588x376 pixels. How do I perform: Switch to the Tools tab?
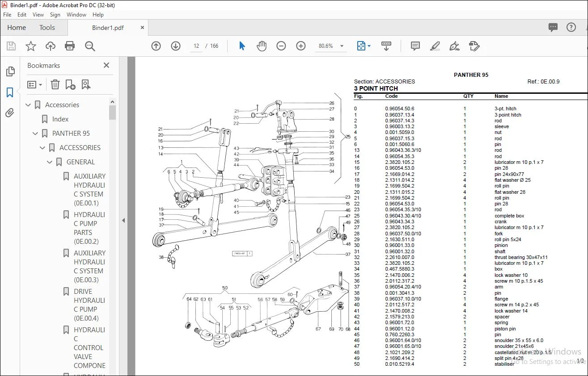click(x=47, y=28)
